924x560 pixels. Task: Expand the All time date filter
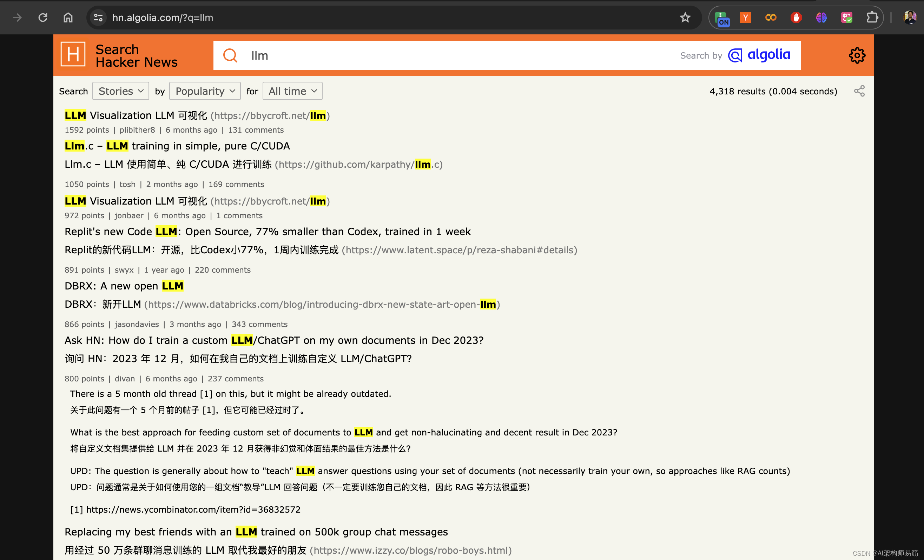point(292,91)
